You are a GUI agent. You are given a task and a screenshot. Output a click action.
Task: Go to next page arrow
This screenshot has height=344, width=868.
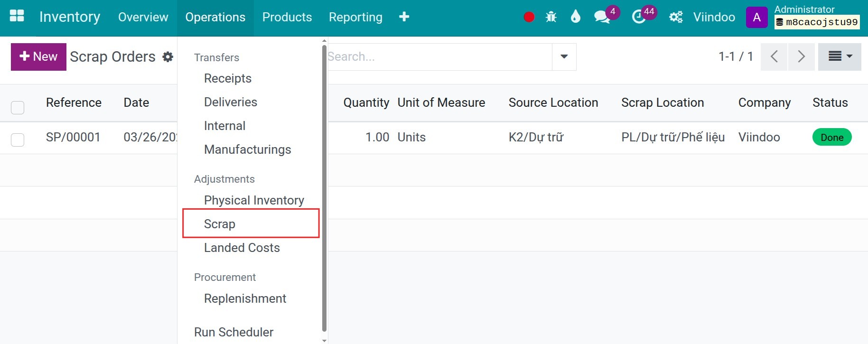[801, 56]
